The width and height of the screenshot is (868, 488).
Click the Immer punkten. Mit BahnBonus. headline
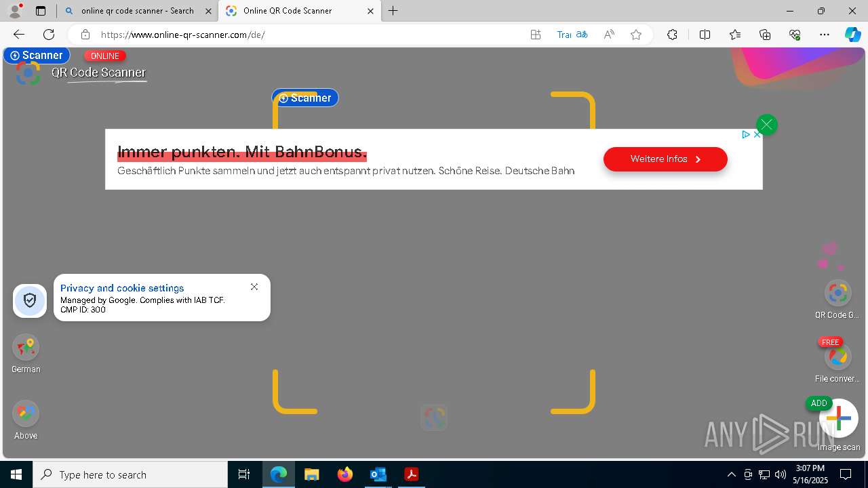pyautogui.click(x=242, y=152)
